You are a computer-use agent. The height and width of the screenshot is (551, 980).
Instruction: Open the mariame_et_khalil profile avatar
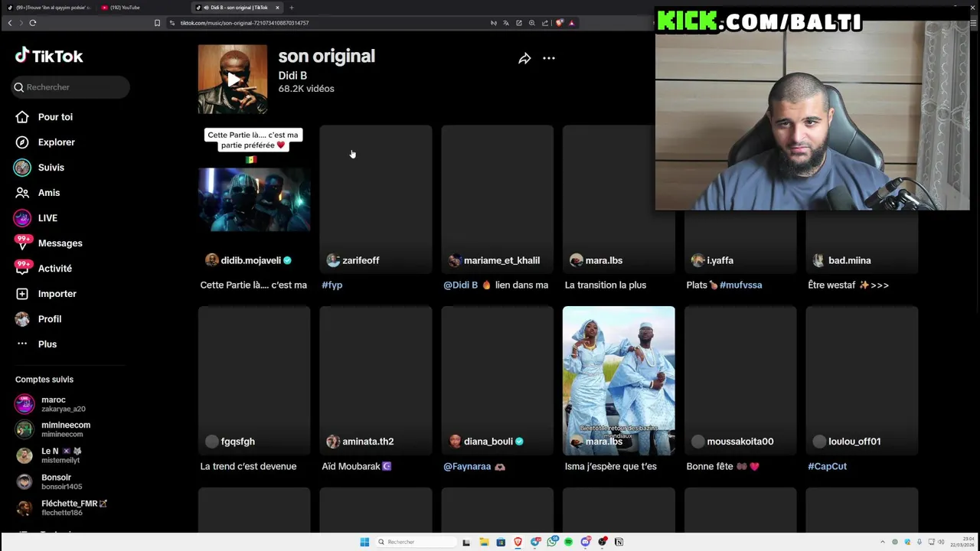tap(455, 260)
